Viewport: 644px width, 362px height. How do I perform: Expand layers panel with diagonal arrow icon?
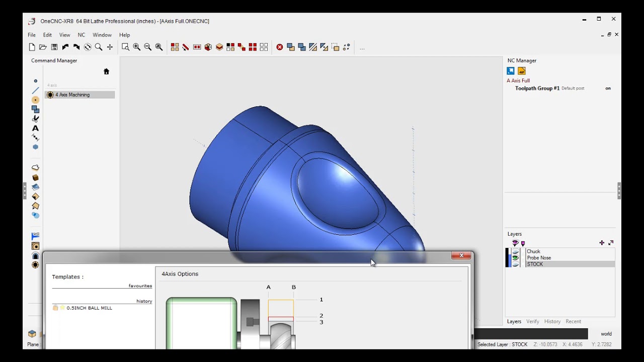point(611,243)
